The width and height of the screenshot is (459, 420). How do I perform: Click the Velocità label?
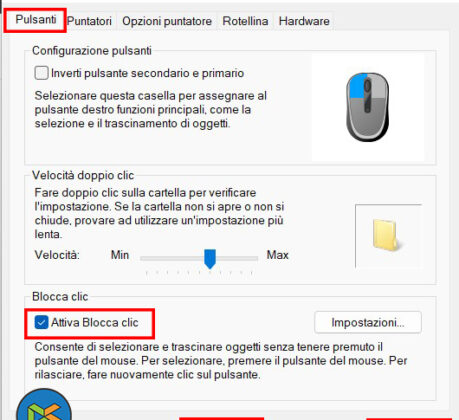point(57,255)
